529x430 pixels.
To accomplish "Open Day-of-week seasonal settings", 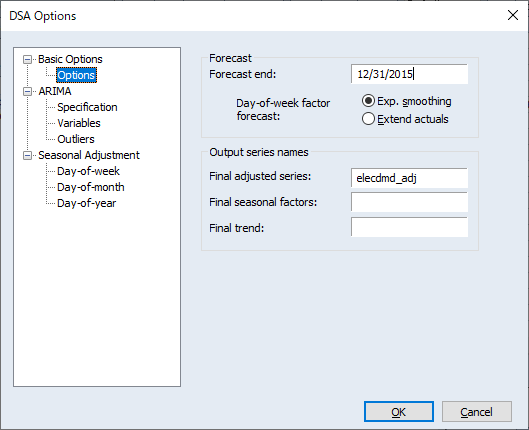I will (x=88, y=171).
